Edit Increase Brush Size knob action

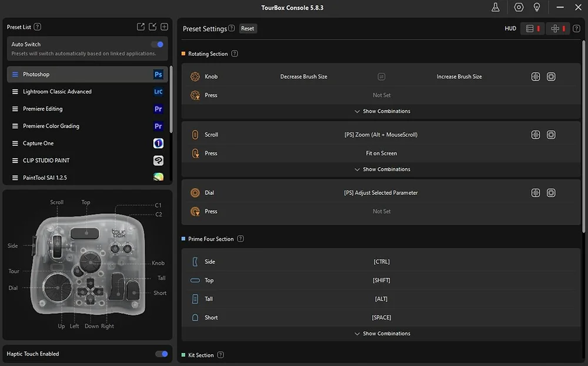(x=459, y=76)
